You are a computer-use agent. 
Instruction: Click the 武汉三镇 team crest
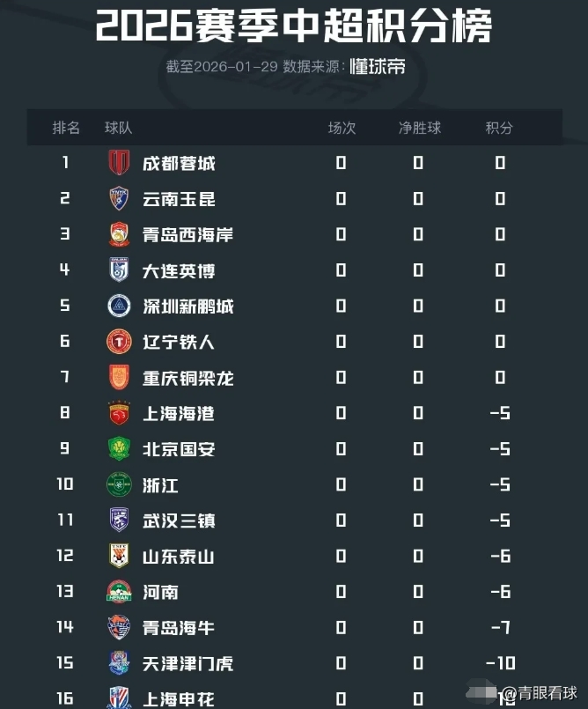pyautogui.click(x=119, y=521)
